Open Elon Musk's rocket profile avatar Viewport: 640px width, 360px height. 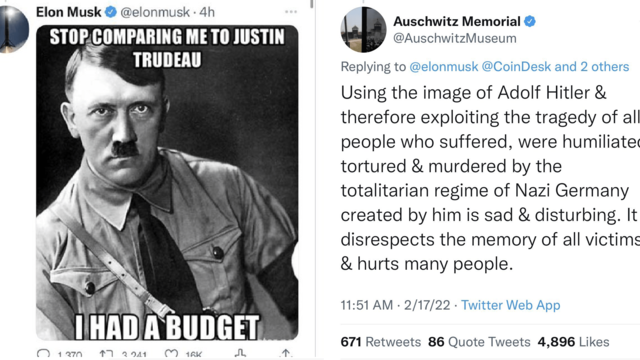[x=13, y=29]
